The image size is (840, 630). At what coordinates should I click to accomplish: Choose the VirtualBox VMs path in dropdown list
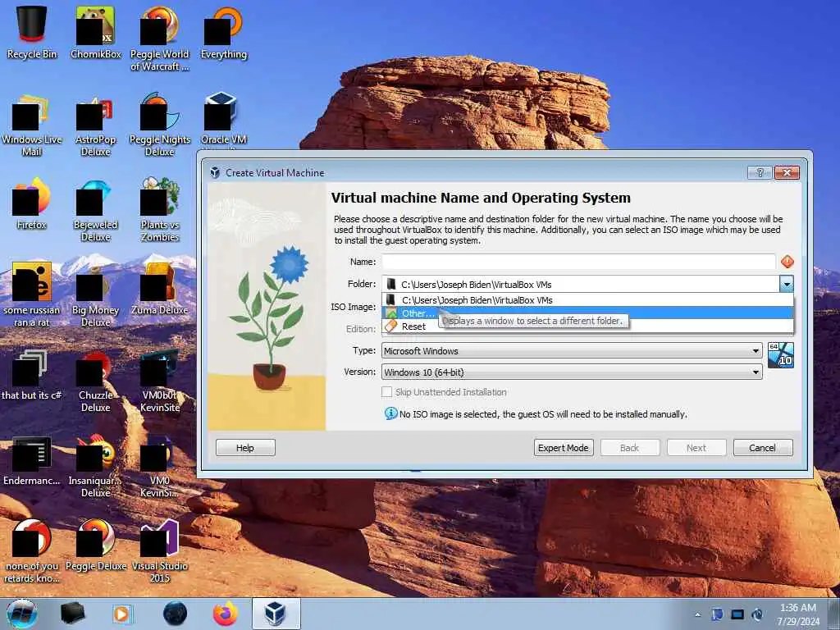pos(587,300)
